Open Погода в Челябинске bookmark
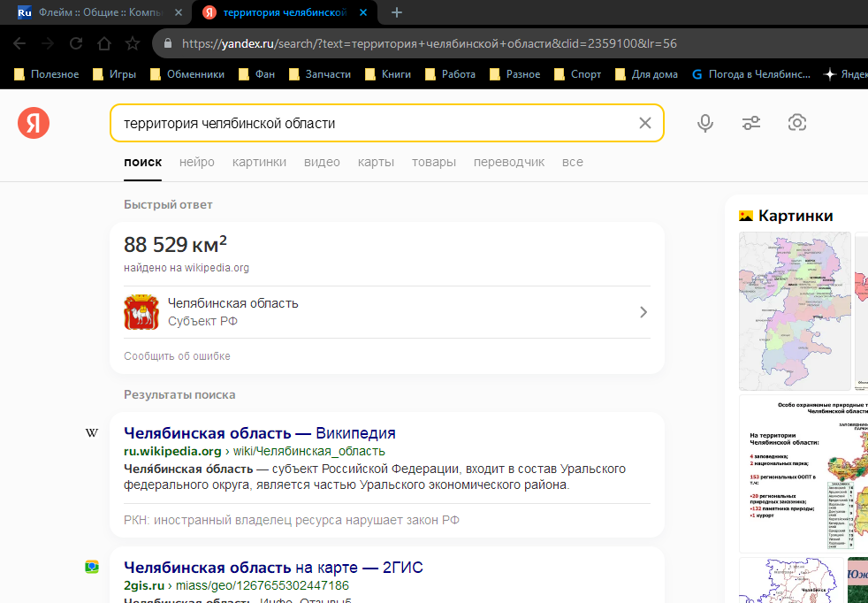 pos(751,74)
